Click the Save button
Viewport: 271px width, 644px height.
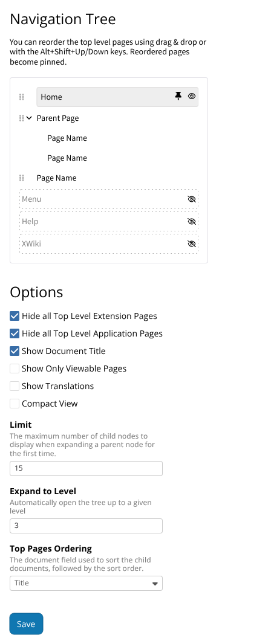tap(27, 624)
